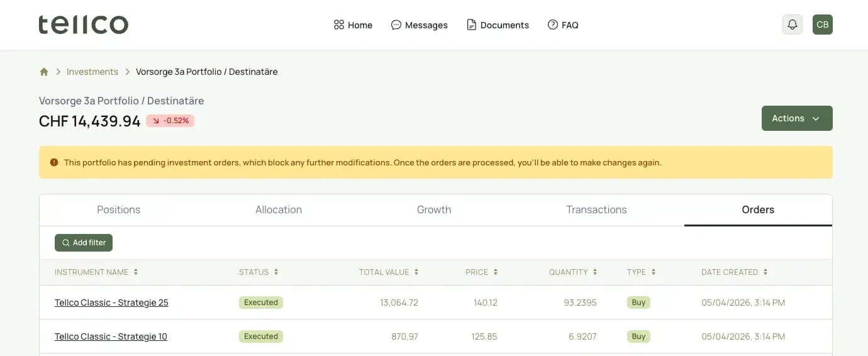Click the Tellco logo
The image size is (868, 356).
point(84,25)
